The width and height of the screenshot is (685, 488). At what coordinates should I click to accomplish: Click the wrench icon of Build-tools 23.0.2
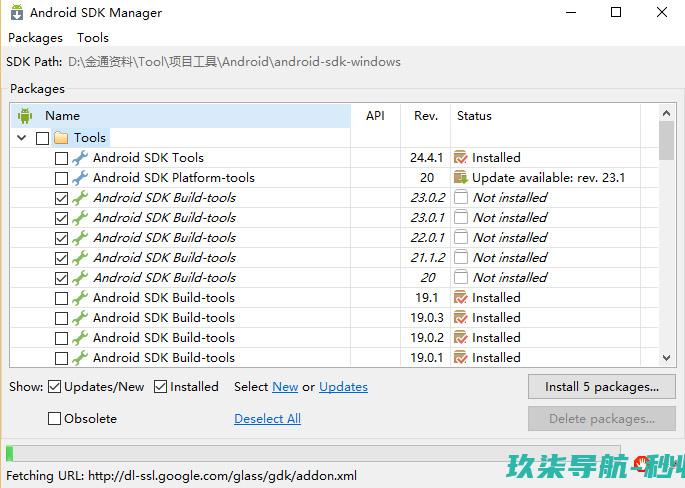click(x=80, y=198)
